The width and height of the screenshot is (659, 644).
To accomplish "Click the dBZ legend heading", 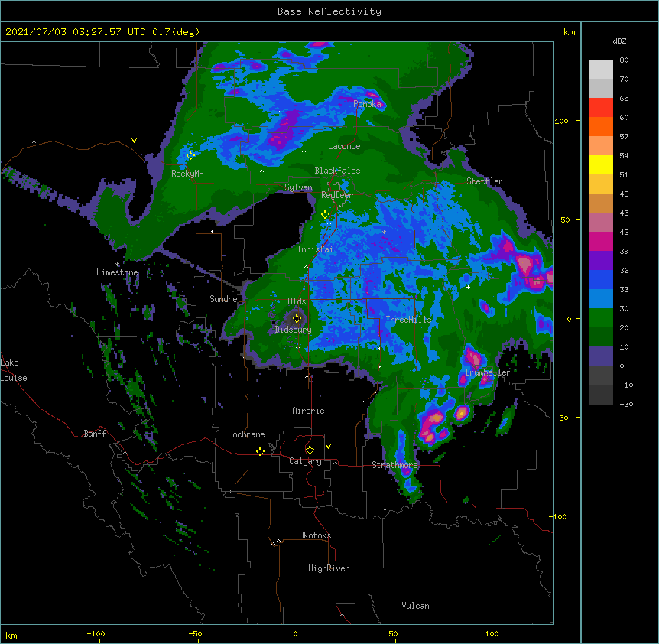I will [x=619, y=41].
